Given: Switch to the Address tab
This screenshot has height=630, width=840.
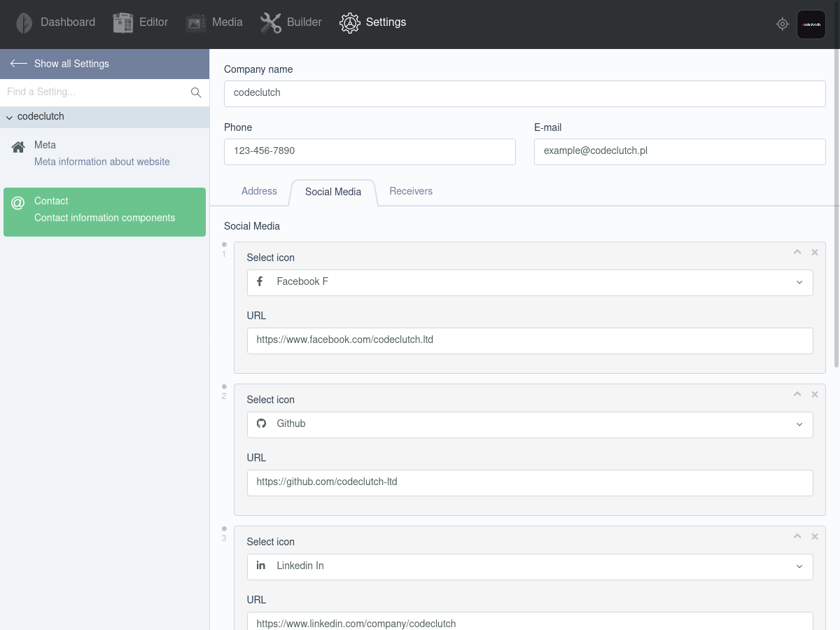Looking at the screenshot, I should click(x=259, y=191).
